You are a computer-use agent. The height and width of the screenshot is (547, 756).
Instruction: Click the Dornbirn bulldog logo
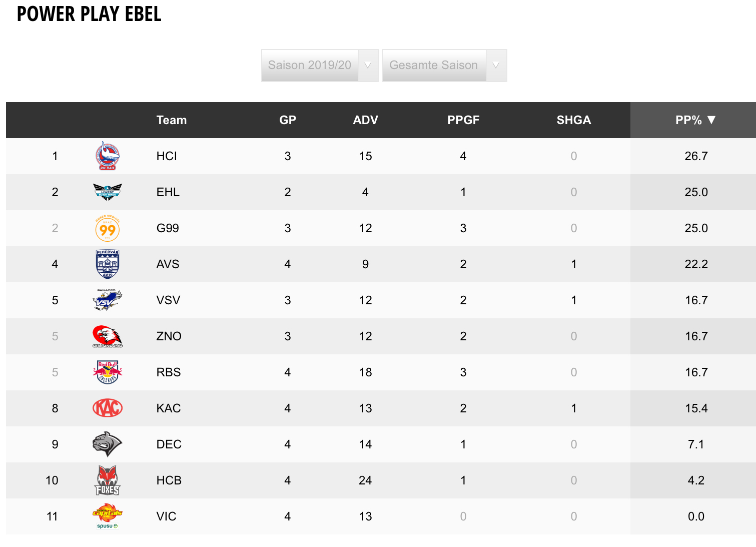108,444
